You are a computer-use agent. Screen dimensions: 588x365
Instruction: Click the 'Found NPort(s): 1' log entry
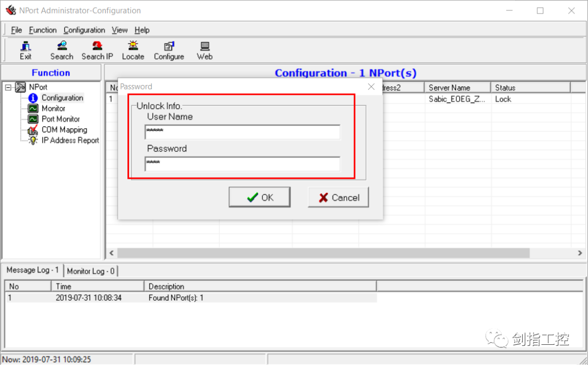click(176, 298)
